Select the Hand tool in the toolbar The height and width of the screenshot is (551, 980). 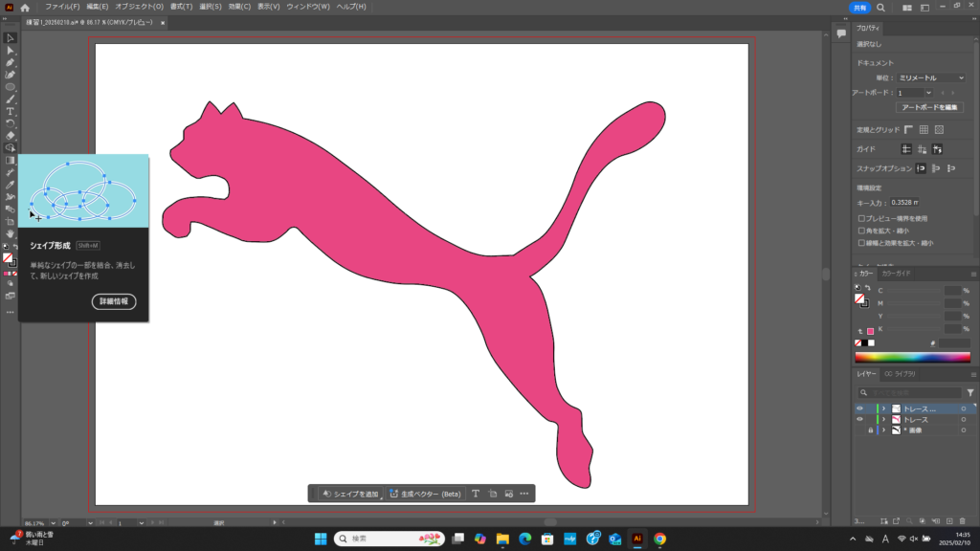coord(11,232)
